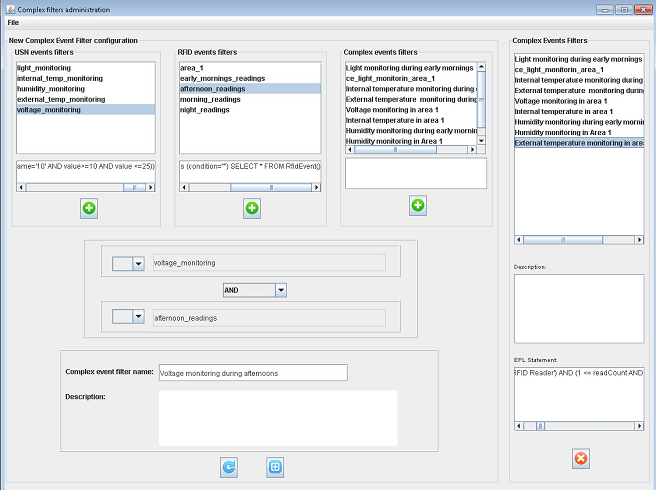Select night_readings in RFID events list

click(x=204, y=111)
